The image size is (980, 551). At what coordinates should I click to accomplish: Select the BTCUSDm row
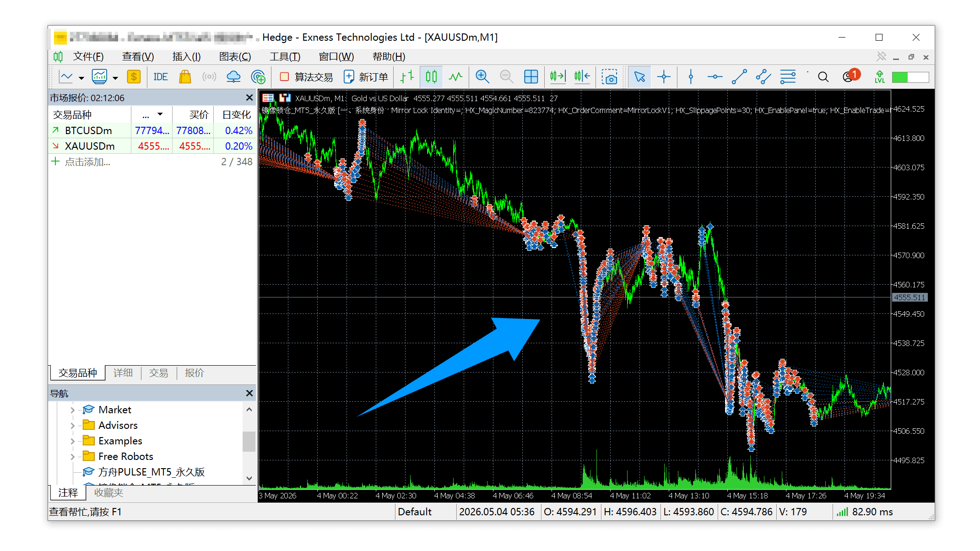(152, 130)
